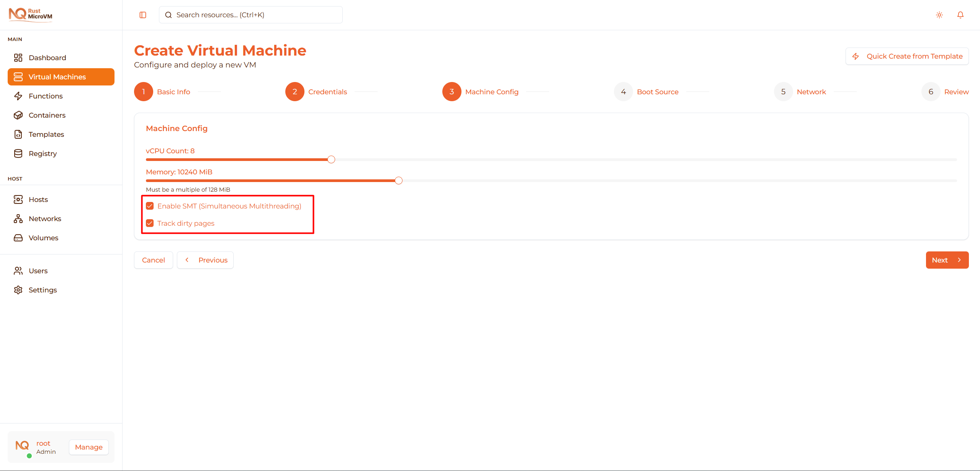Uncheck Track dirty pages
This screenshot has height=471, width=980.
click(x=149, y=223)
